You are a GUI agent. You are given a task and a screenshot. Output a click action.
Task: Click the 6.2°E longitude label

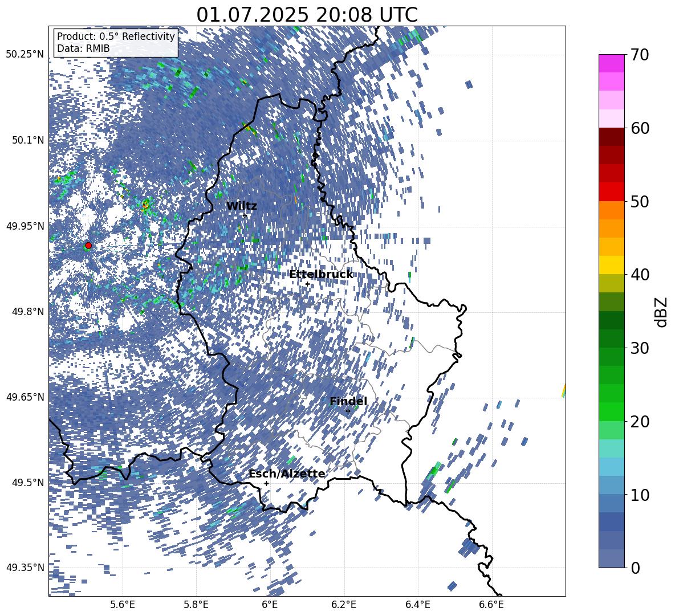pyautogui.click(x=344, y=605)
